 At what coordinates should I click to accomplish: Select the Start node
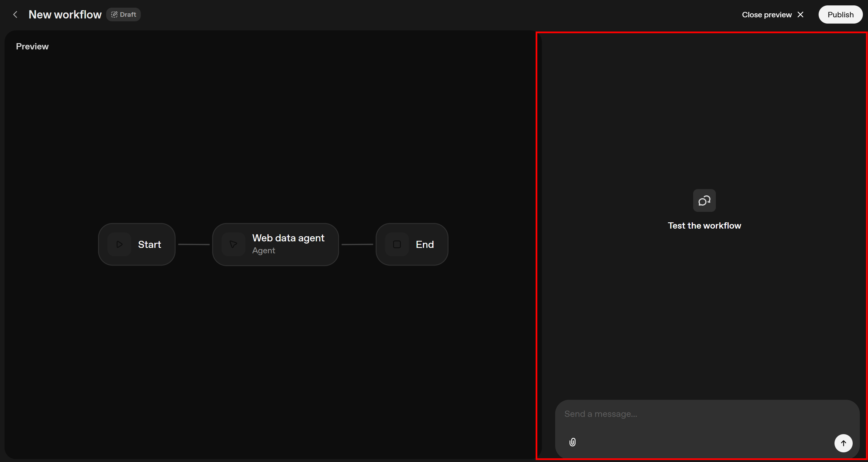137,244
